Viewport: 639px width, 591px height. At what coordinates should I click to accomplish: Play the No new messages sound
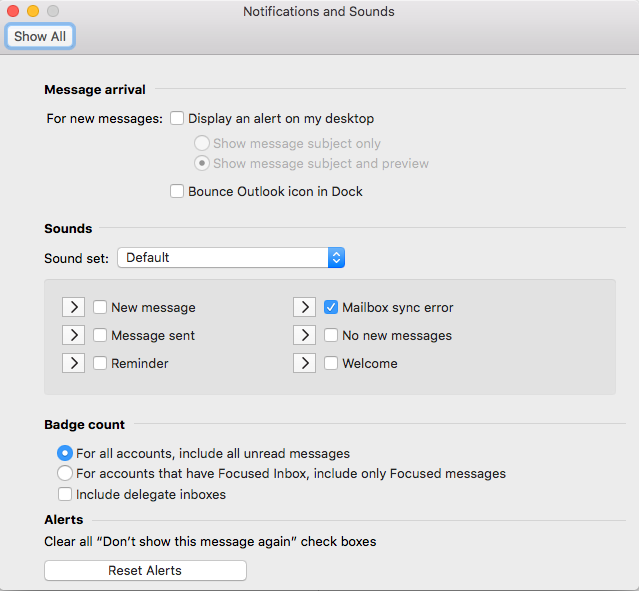tap(304, 335)
